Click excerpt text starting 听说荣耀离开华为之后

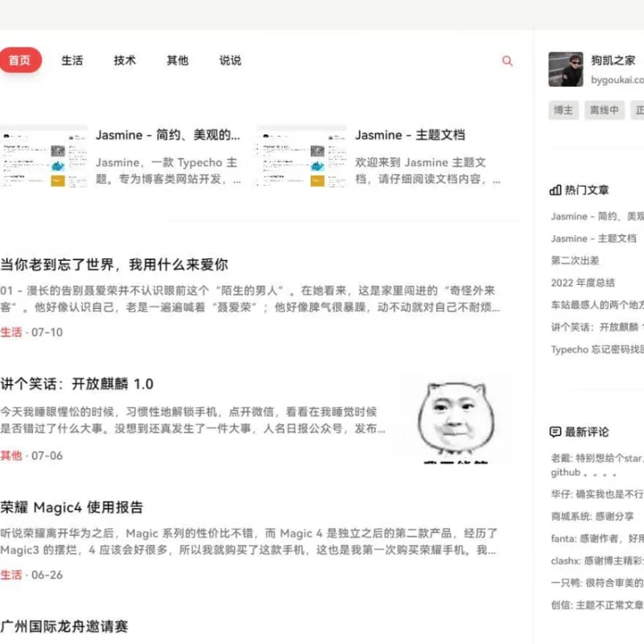click(x=249, y=542)
